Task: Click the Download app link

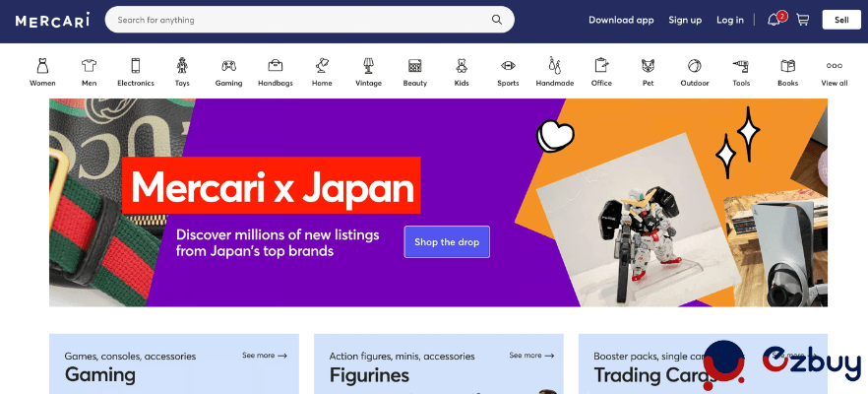Action: point(621,20)
